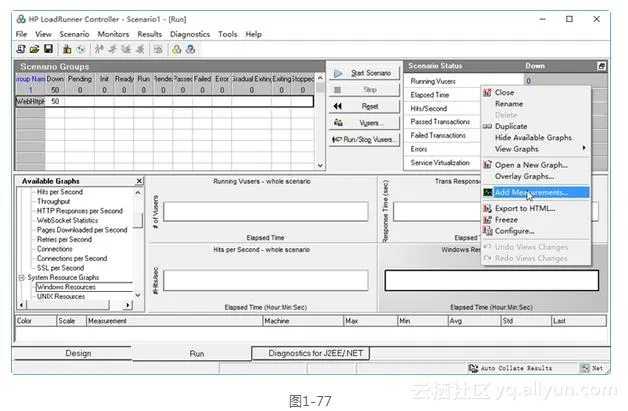Image resolution: width=628 pixels, height=411 pixels.
Task: Choose Export to HTML
Action: 536,209
